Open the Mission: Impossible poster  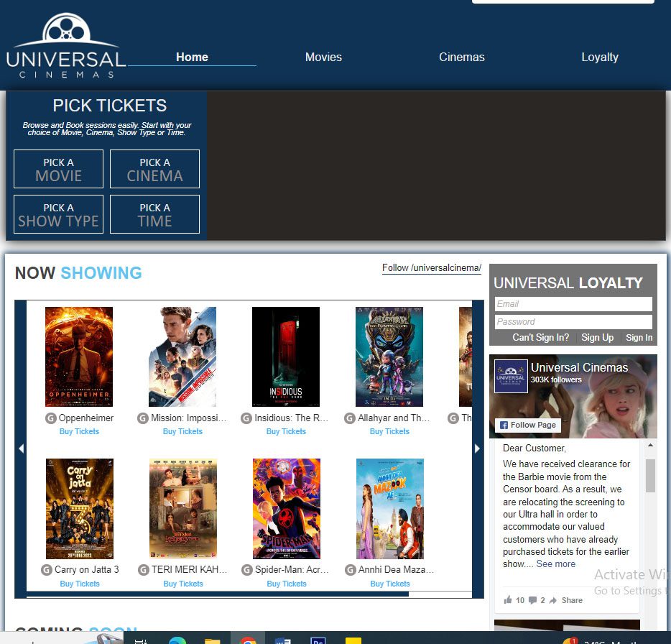point(182,356)
